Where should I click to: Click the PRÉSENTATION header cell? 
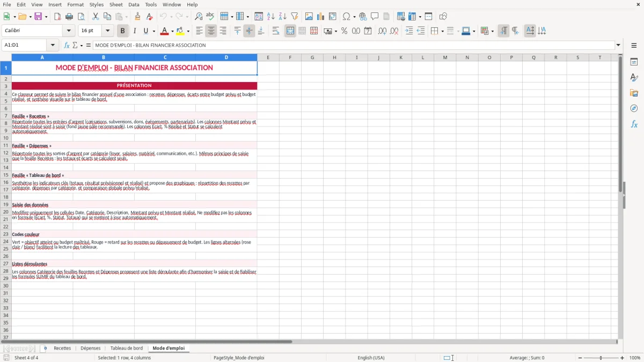[x=134, y=85]
